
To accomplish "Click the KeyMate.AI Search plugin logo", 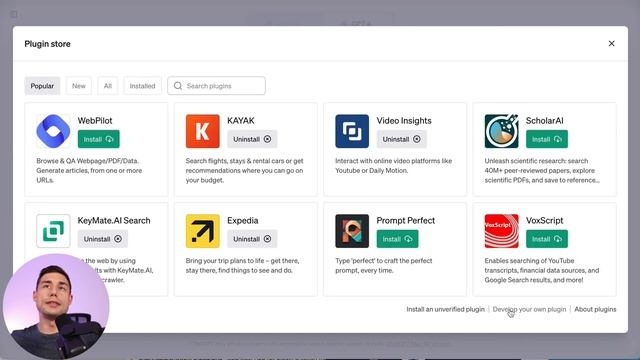I will coord(53,231).
